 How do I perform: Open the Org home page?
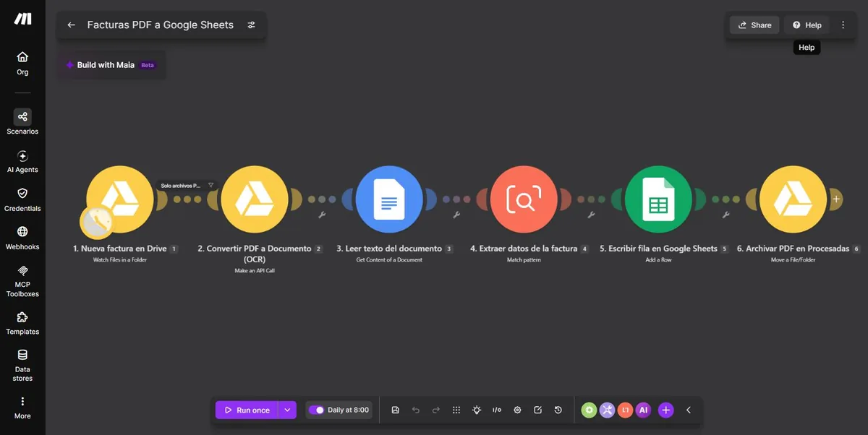point(22,63)
